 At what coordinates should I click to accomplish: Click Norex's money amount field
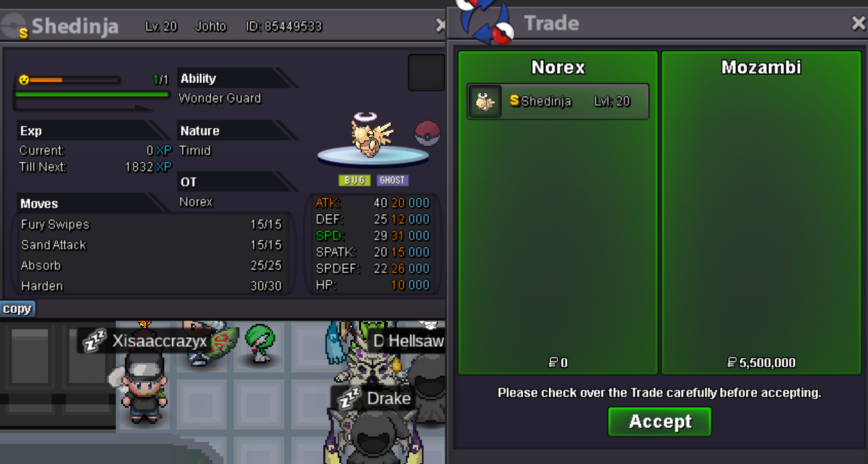coord(558,363)
